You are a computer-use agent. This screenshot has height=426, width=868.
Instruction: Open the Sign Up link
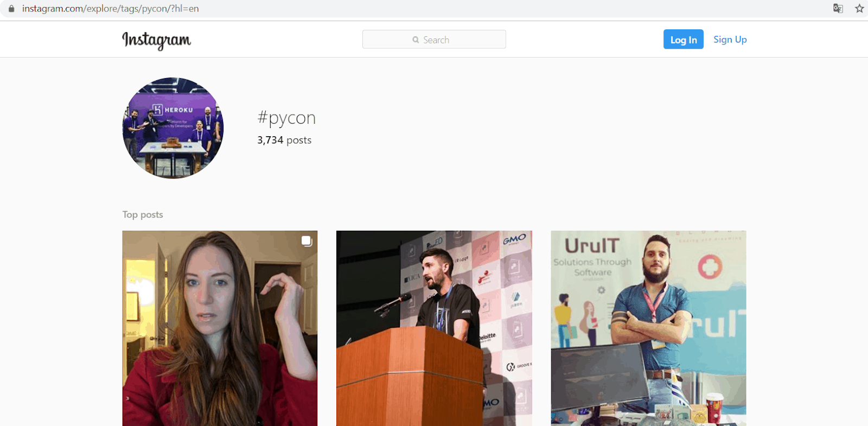tap(730, 40)
